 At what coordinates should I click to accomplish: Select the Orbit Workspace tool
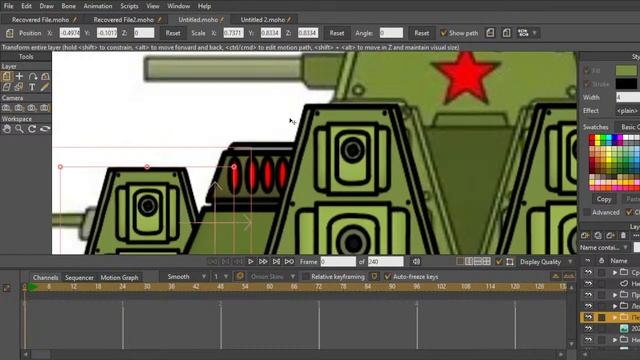coord(44,129)
